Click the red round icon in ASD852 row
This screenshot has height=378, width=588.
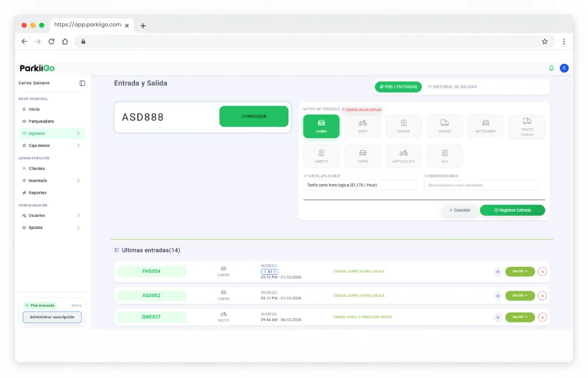(542, 295)
